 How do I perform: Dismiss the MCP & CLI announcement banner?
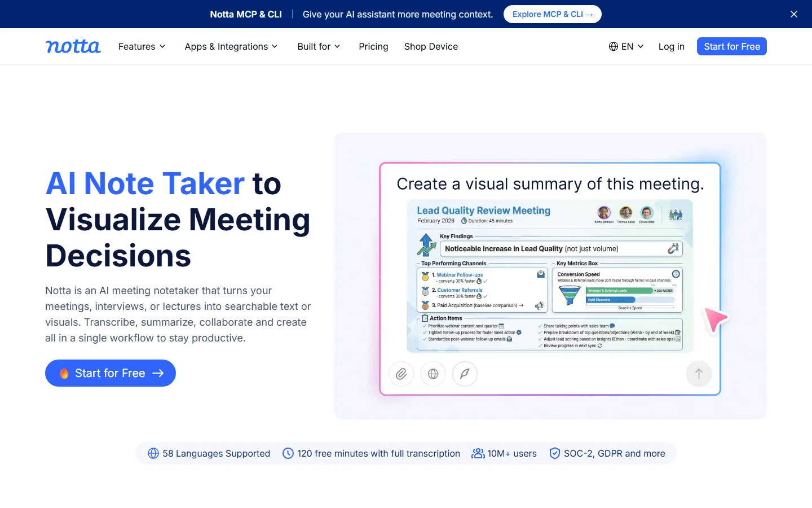tap(794, 14)
